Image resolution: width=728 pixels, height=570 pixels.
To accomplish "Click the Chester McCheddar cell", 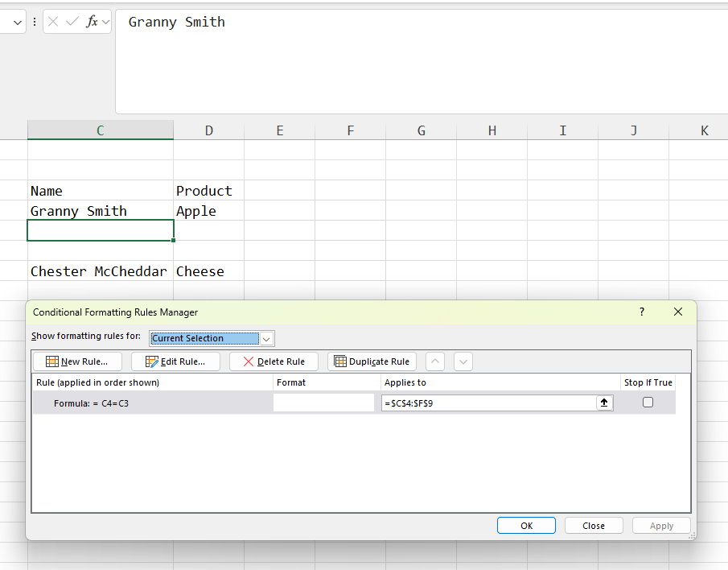I will pos(101,271).
